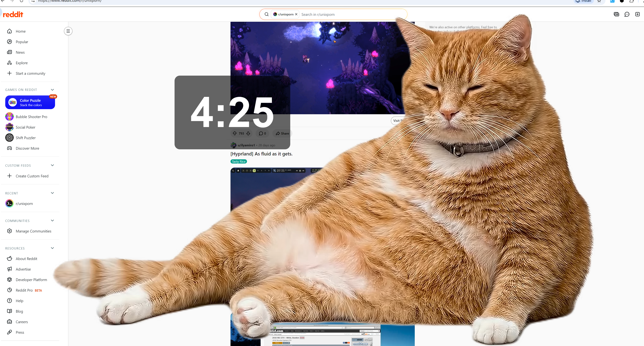Viewport: 644px width, 346px height.
Task: Collapse the Custom Feeds section
Action: point(52,165)
